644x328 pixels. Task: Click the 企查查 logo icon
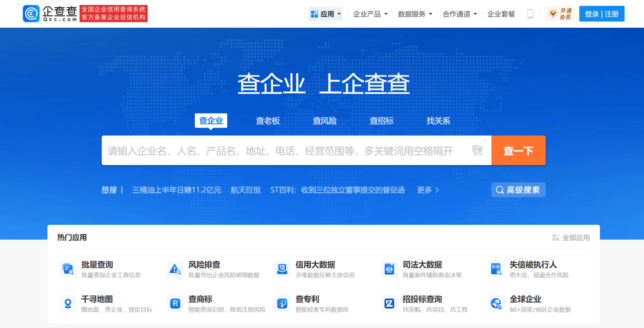[x=31, y=14]
